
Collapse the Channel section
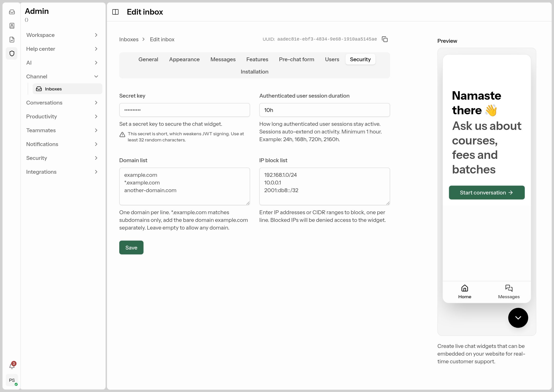(62, 77)
